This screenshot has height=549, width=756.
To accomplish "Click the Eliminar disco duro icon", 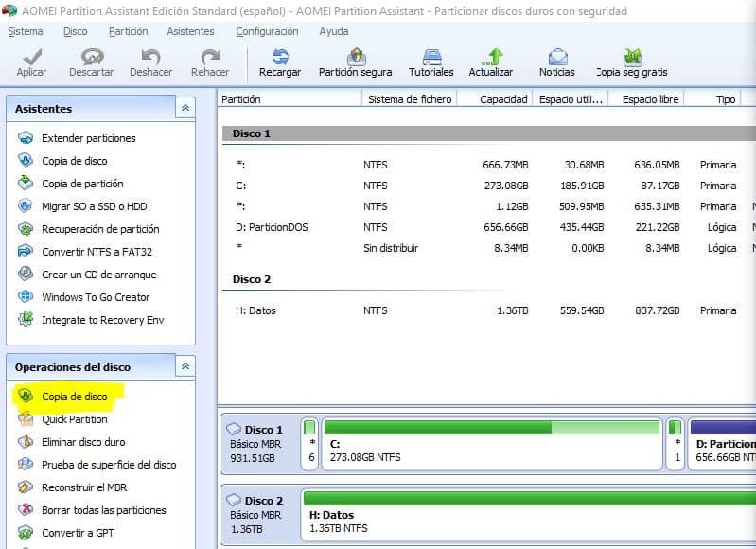I will click(25, 441).
